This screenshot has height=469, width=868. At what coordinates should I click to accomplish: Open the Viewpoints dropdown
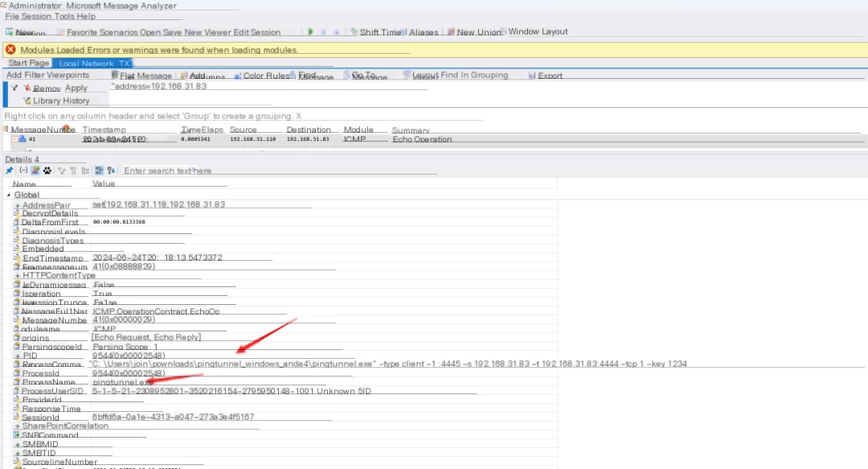point(68,75)
